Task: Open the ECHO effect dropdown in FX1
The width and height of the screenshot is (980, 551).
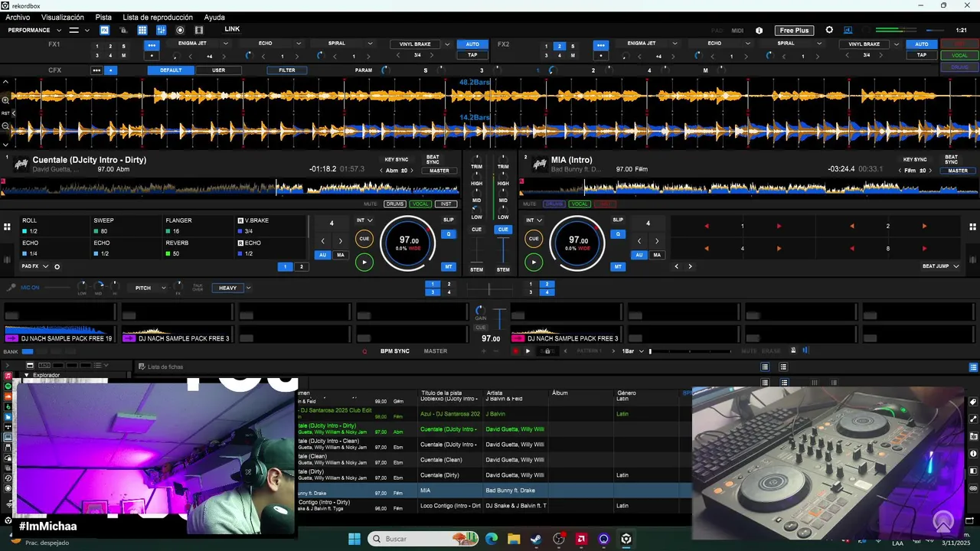Action: (298, 44)
